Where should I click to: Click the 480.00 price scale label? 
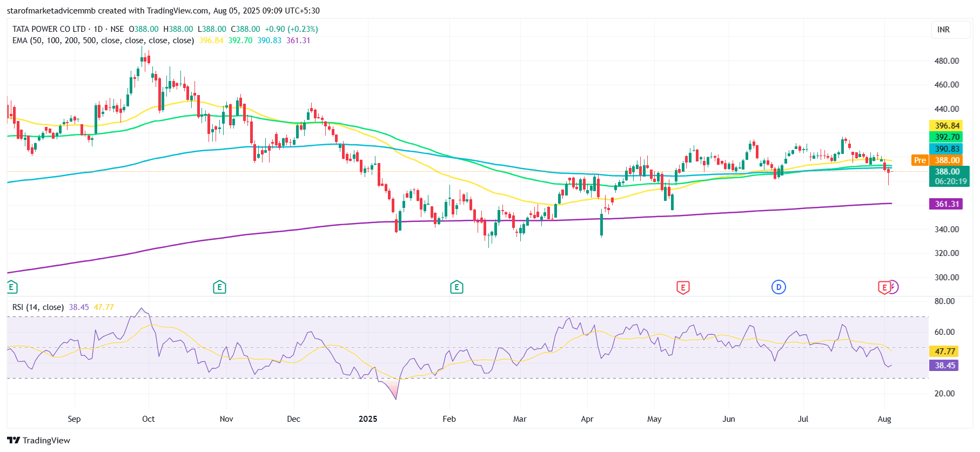947,61
